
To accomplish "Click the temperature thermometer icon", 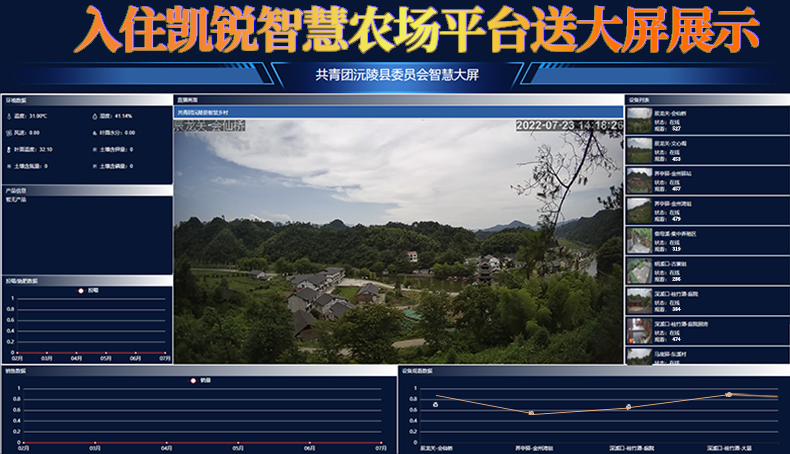I will click(9, 116).
